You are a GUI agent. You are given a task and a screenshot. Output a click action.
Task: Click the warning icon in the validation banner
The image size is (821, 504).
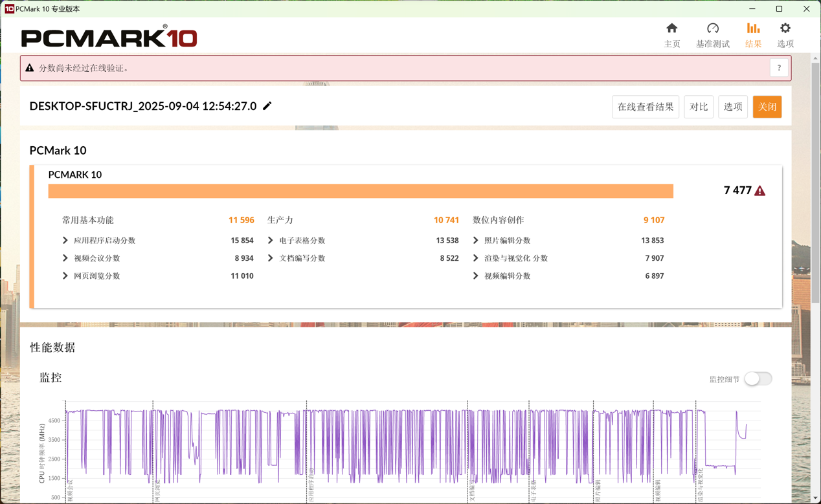point(30,68)
